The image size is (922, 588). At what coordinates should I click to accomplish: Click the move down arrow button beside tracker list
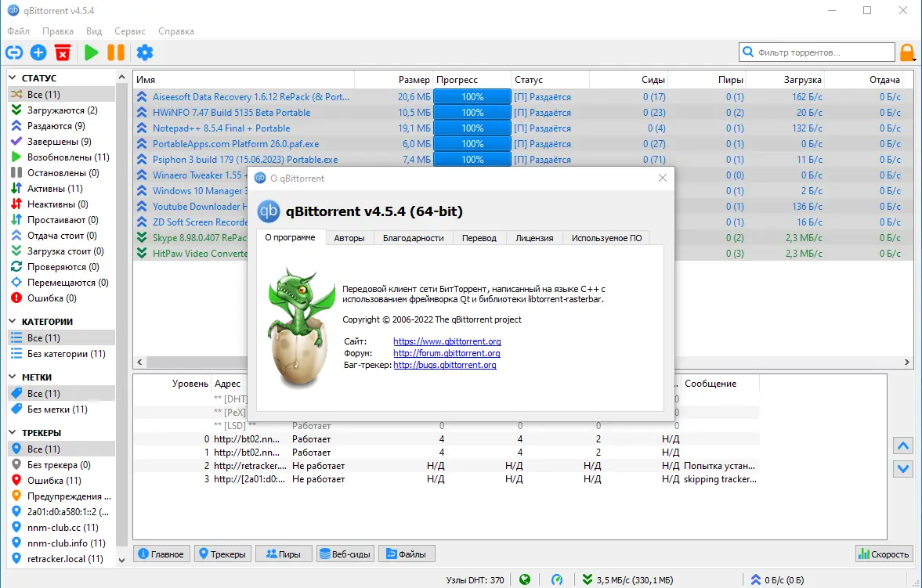point(903,469)
